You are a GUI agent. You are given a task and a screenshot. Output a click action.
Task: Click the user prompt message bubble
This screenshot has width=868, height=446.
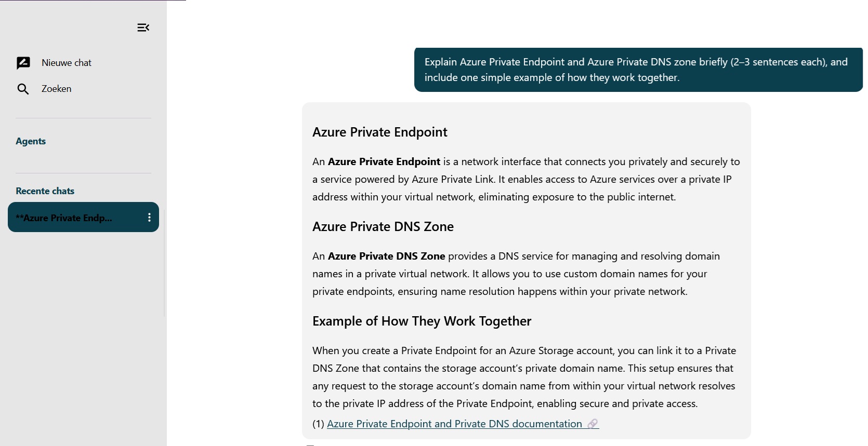pyautogui.click(x=638, y=70)
